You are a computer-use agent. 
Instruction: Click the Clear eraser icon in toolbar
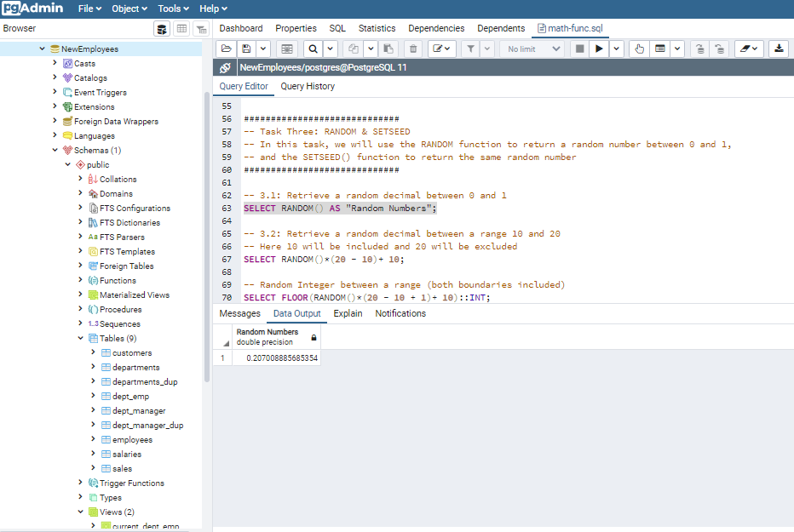(x=744, y=49)
